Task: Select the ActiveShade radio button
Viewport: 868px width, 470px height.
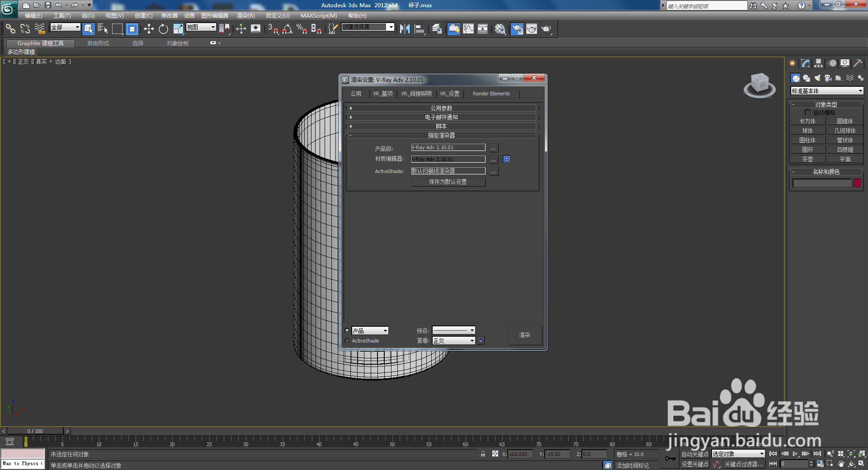Action: [x=347, y=340]
